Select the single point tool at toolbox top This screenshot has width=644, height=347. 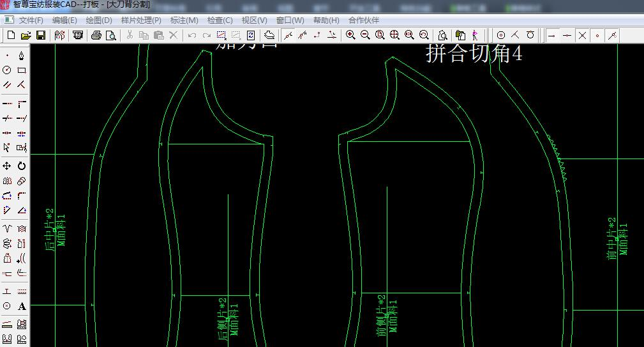tap(7, 56)
